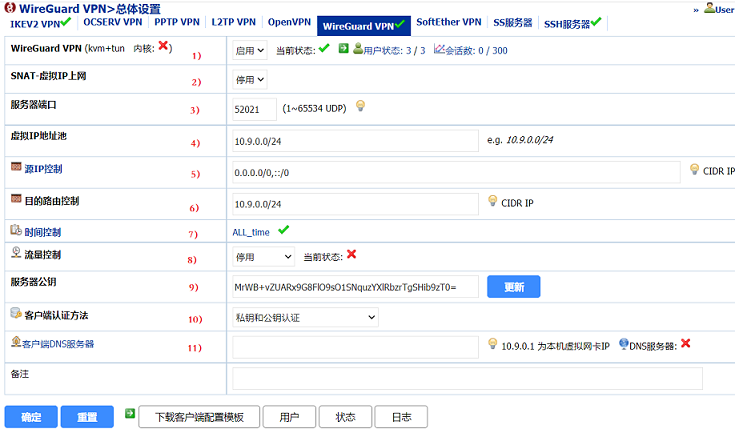
Task: Click the red X kernel status icon
Action: point(163,45)
